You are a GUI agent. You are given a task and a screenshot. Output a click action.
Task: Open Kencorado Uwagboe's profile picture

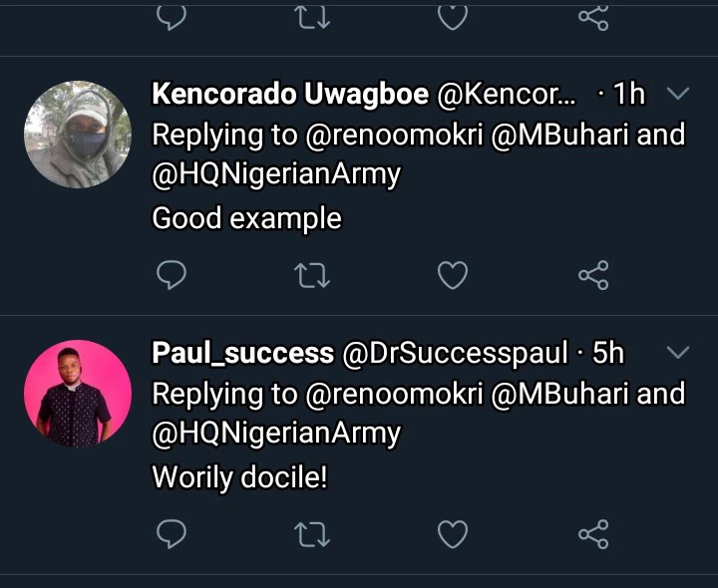[x=78, y=135]
